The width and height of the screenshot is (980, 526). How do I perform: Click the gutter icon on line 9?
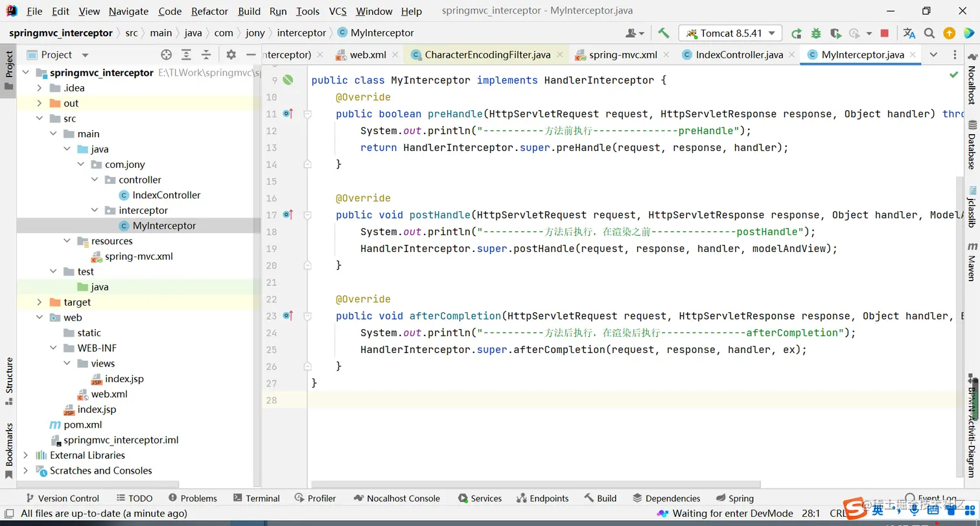tap(288, 80)
